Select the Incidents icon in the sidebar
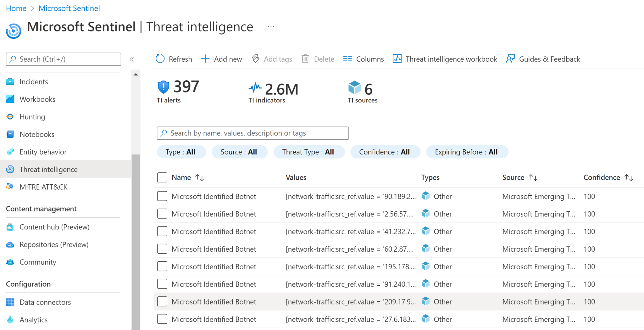 click(x=10, y=81)
